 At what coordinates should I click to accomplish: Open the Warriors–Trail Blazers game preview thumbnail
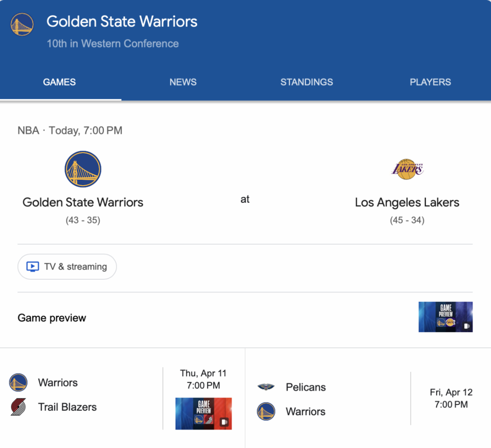pos(203,413)
